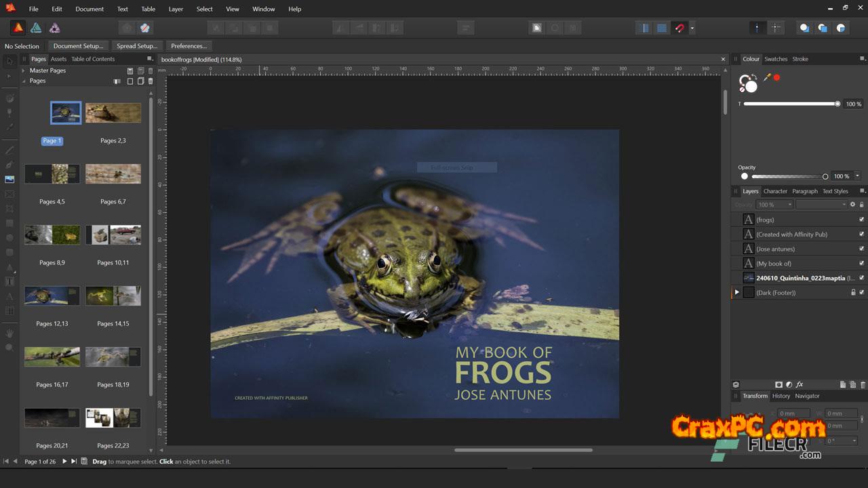
Task: Toggle the red magnet snapping icon
Action: point(679,28)
